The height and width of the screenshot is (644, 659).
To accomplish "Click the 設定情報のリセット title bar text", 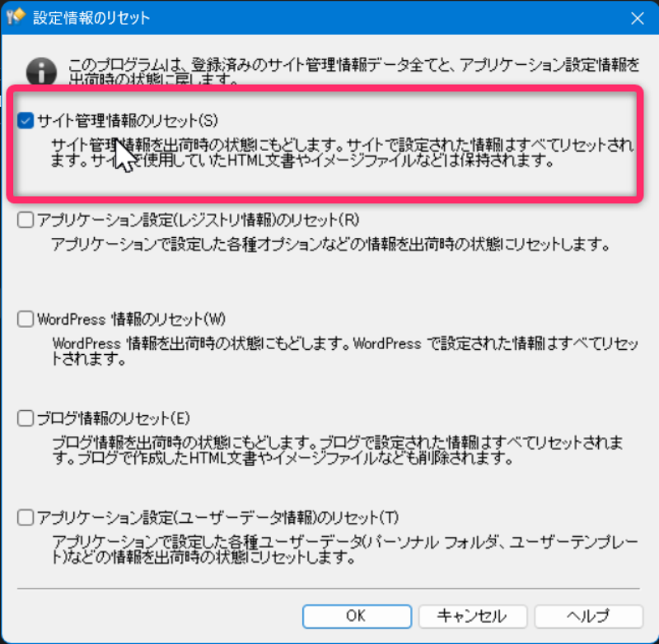I will [x=91, y=17].
